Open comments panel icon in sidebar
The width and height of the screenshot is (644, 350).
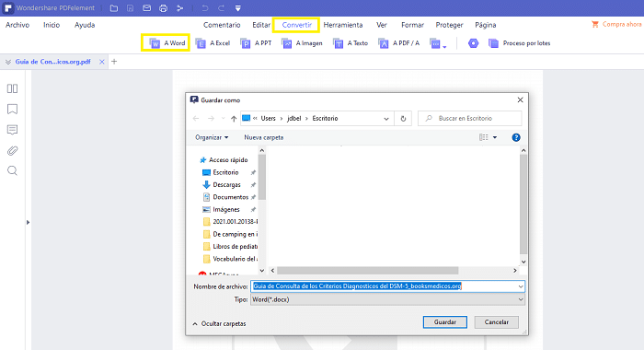(12, 130)
